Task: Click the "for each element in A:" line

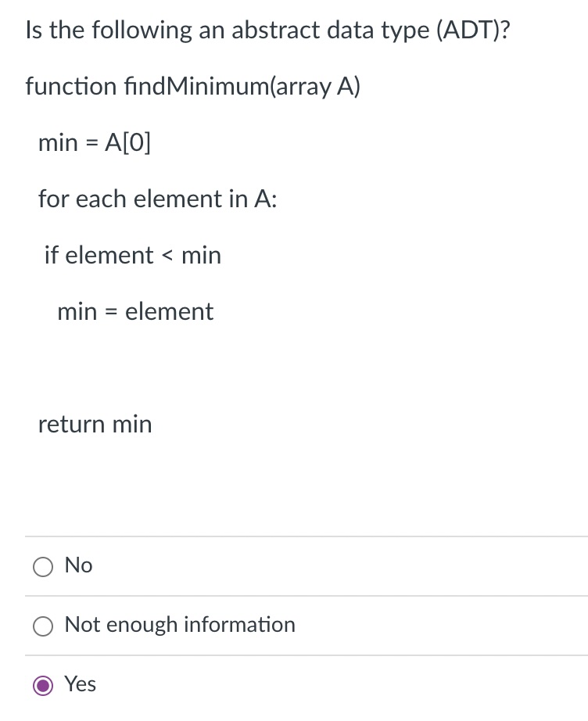Action: coord(157,199)
